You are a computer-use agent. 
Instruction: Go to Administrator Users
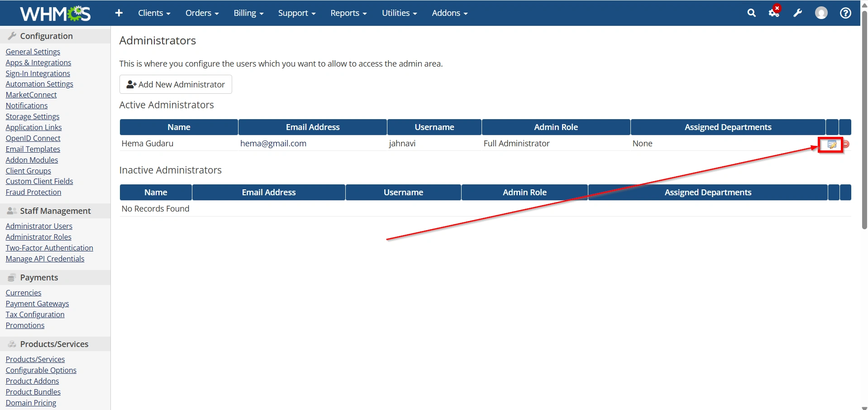[x=39, y=226]
